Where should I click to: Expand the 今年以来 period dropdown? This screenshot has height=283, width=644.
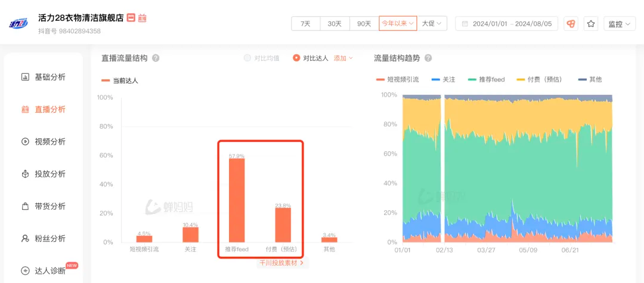tap(398, 24)
